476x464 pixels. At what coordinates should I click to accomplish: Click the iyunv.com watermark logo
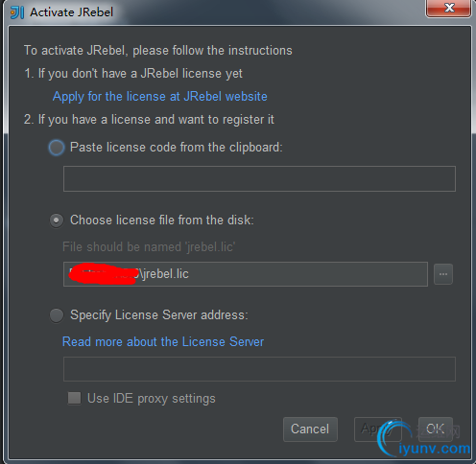424,439
